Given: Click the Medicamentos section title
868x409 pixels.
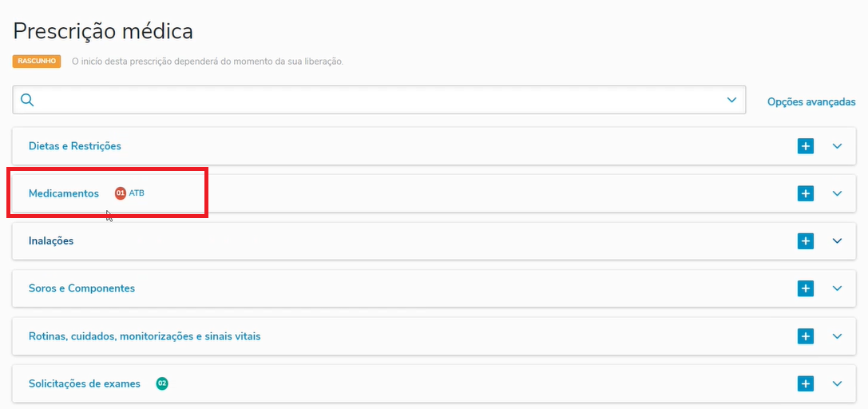Looking at the screenshot, I should [64, 193].
